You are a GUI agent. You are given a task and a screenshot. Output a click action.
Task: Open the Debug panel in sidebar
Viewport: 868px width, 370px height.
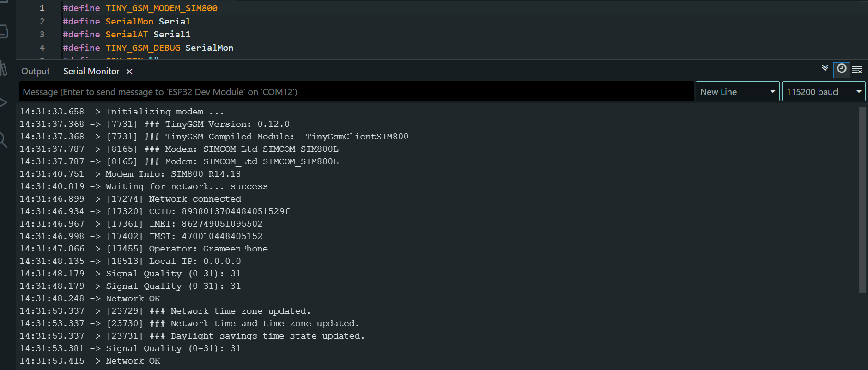(x=4, y=102)
